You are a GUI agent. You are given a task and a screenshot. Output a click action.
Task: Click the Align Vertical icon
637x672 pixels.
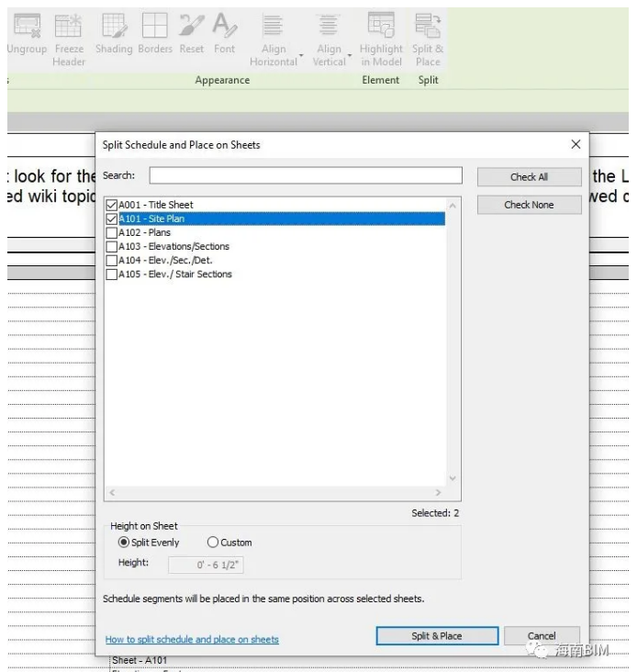click(329, 26)
